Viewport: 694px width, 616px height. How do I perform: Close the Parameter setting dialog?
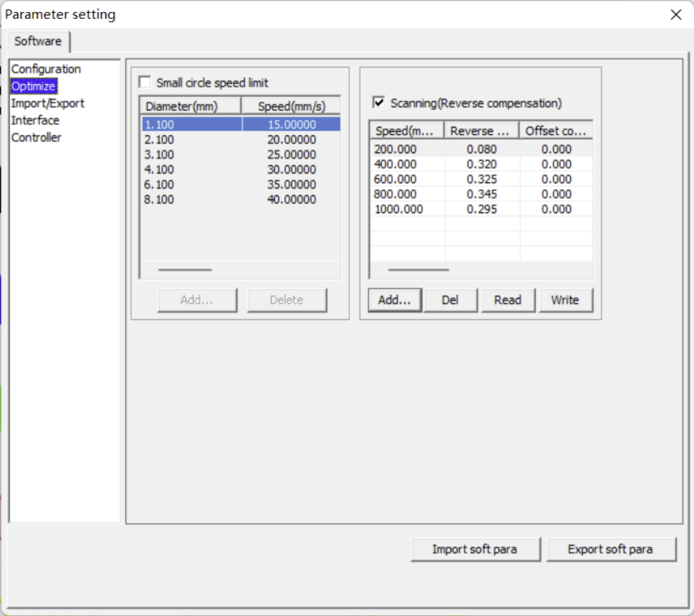point(675,15)
